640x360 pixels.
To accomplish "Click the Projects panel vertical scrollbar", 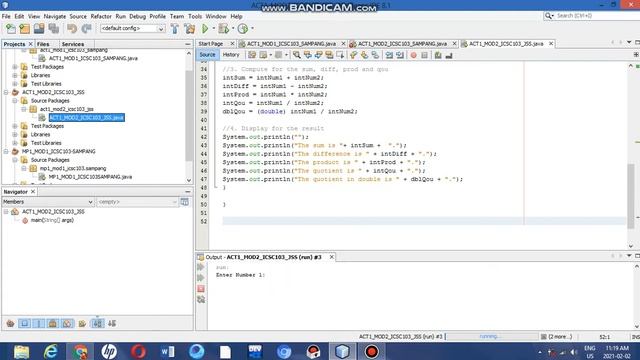I will coord(189,117).
